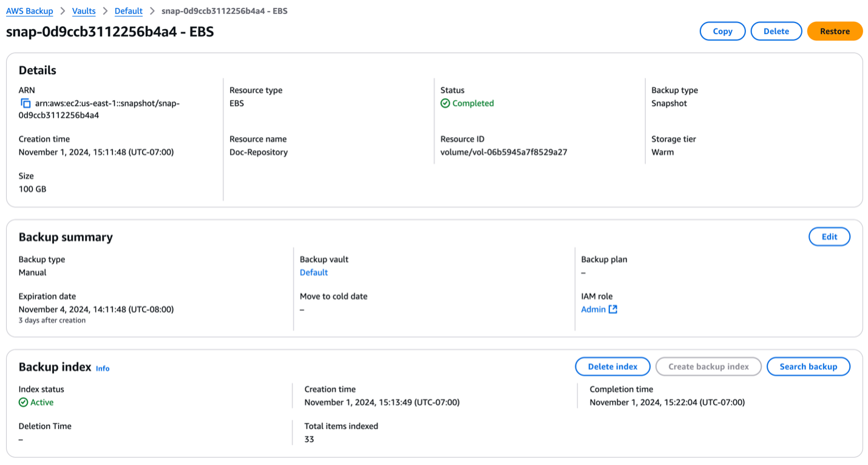The image size is (868, 465).
Task: Edit the backup summary
Action: point(829,237)
